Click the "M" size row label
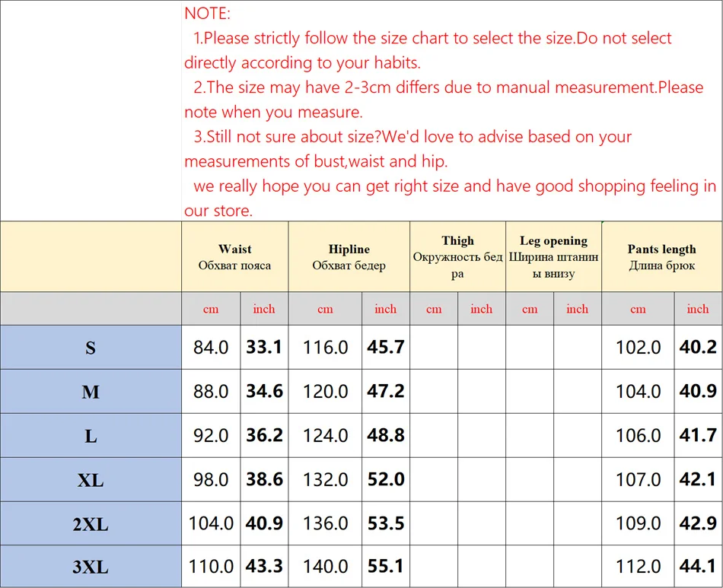723x588 pixels. (x=91, y=392)
